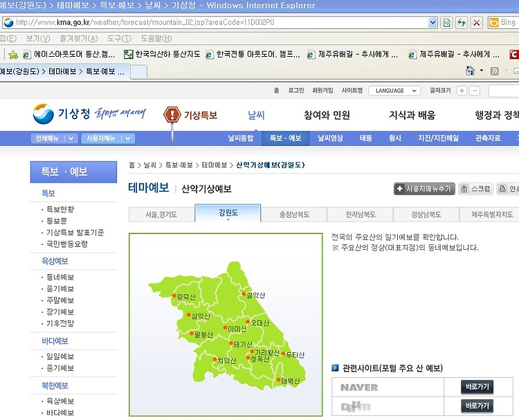This screenshot has height=420, width=519.
Task: Open 주말예보 in the sidebar
Action: 60,300
